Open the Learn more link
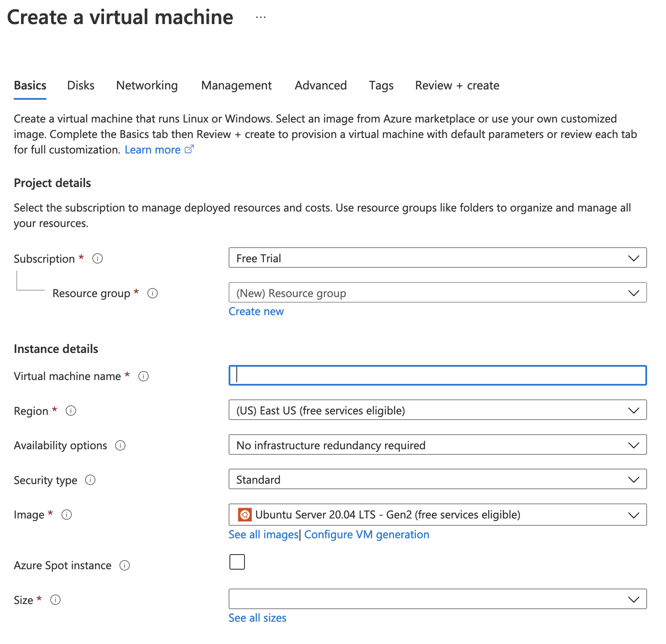This screenshot has width=666, height=644. click(153, 150)
